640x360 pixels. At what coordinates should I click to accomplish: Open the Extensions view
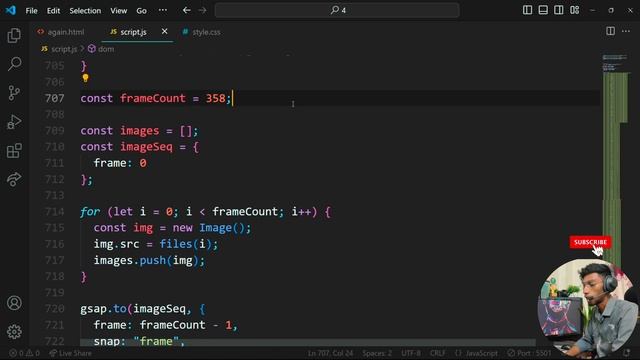tap(14, 151)
